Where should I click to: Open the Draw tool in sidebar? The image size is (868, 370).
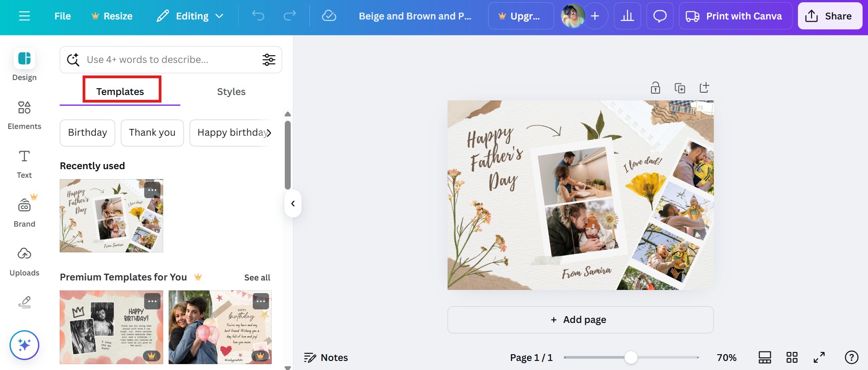(24, 302)
